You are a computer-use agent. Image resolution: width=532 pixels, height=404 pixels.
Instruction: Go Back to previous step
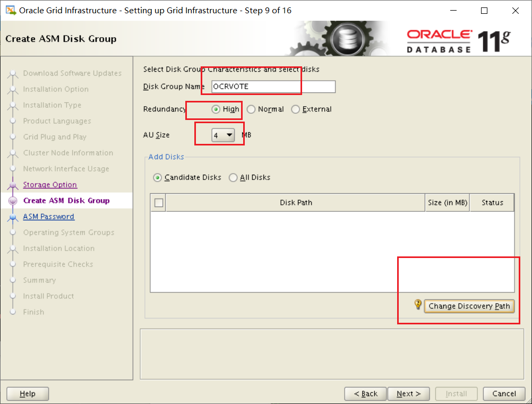[x=365, y=393]
